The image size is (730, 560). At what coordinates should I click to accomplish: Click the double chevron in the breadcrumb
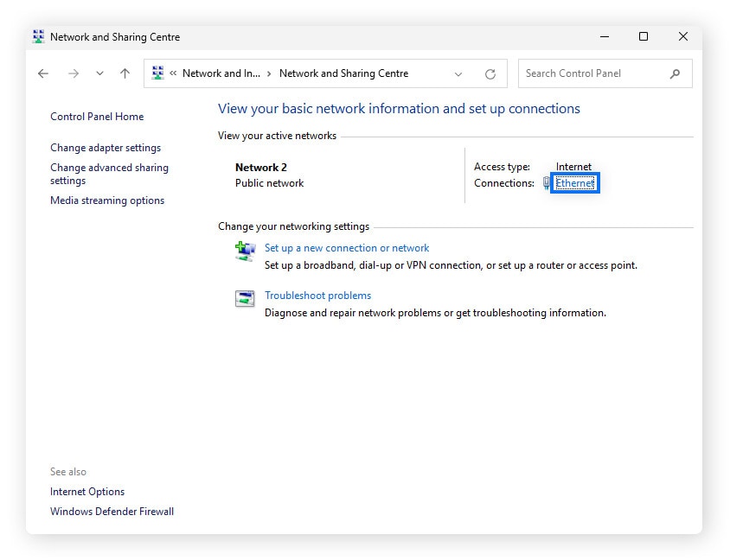[173, 73]
